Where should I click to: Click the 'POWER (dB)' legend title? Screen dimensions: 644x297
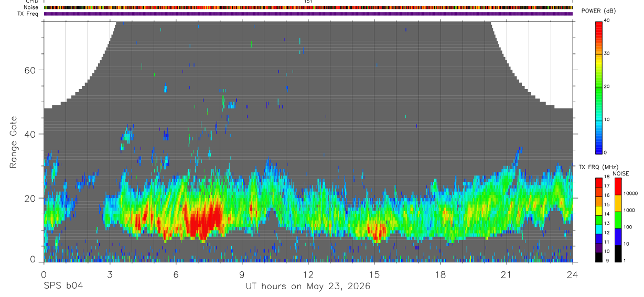point(598,11)
